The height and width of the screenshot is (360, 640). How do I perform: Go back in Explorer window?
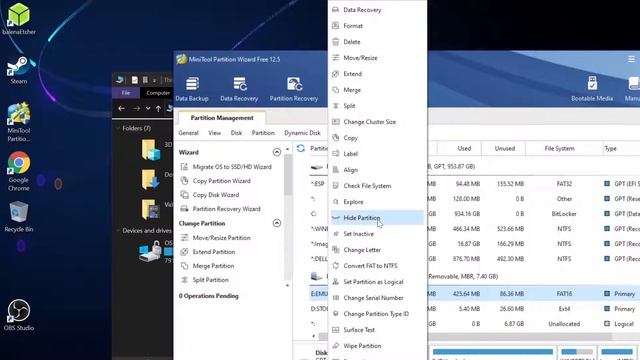pyautogui.click(x=121, y=109)
